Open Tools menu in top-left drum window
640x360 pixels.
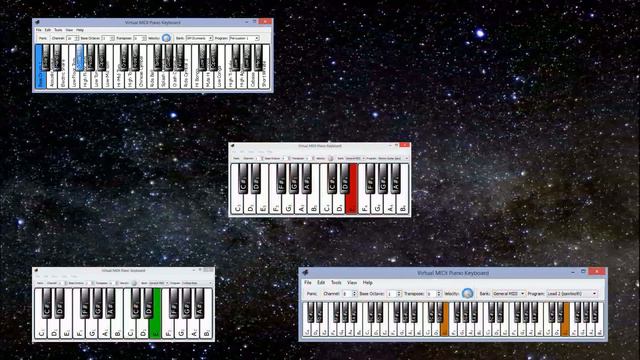58,30
